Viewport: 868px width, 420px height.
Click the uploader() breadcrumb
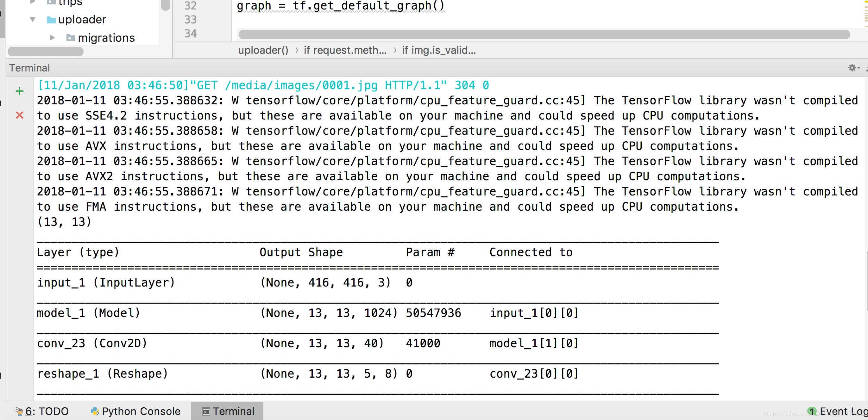point(263,50)
